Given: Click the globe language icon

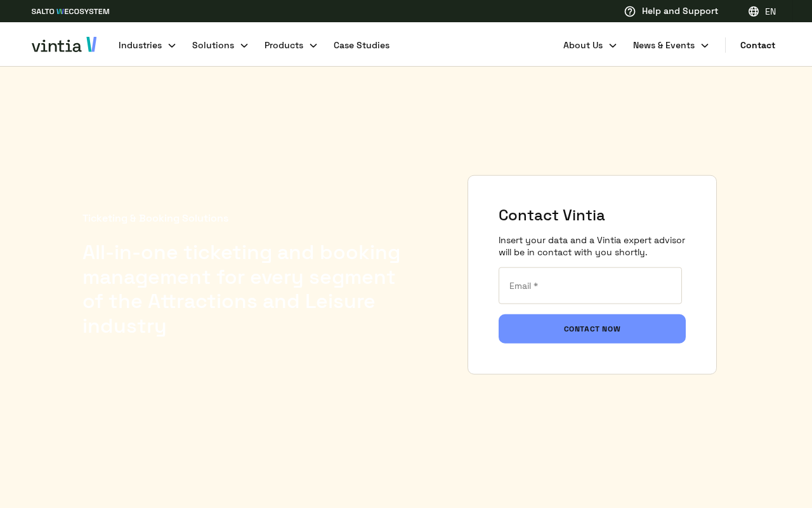Looking at the screenshot, I should click(x=754, y=11).
